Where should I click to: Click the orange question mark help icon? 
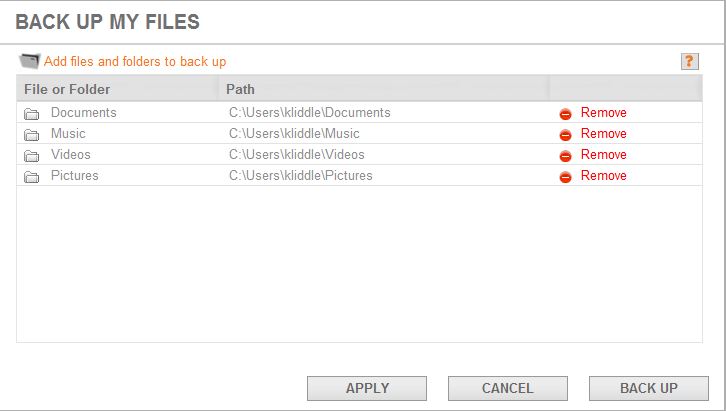pos(689,61)
